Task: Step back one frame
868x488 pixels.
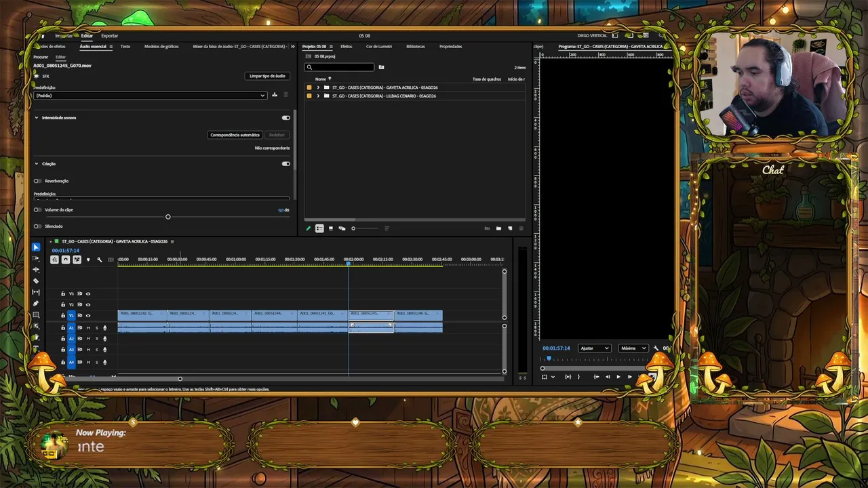Action: (607, 377)
